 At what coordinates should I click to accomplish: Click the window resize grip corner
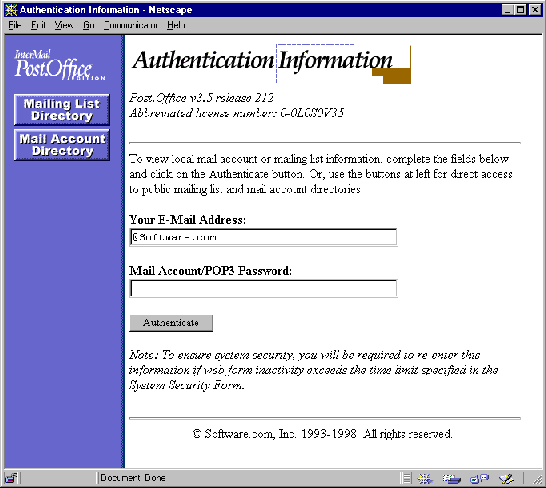point(537,480)
